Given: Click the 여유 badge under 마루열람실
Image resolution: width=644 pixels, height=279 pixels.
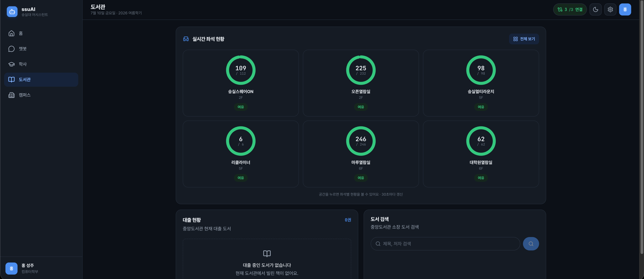Looking at the screenshot, I should click(361, 178).
